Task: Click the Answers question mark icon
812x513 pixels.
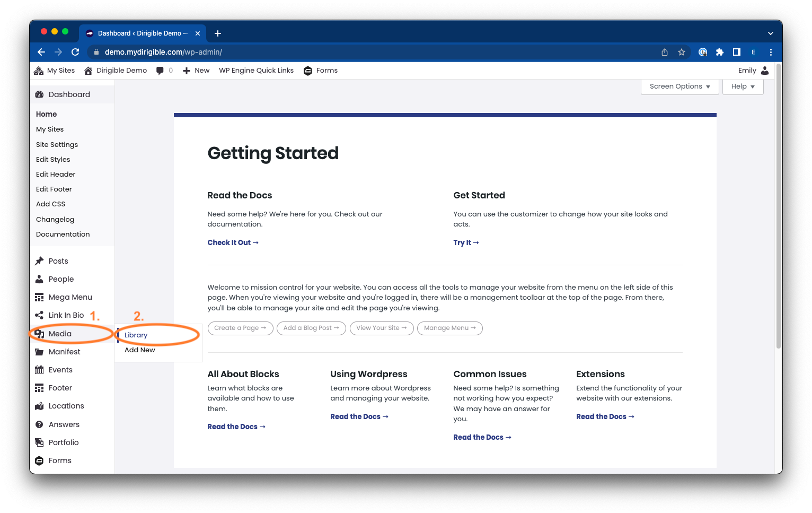Action: 39,424
